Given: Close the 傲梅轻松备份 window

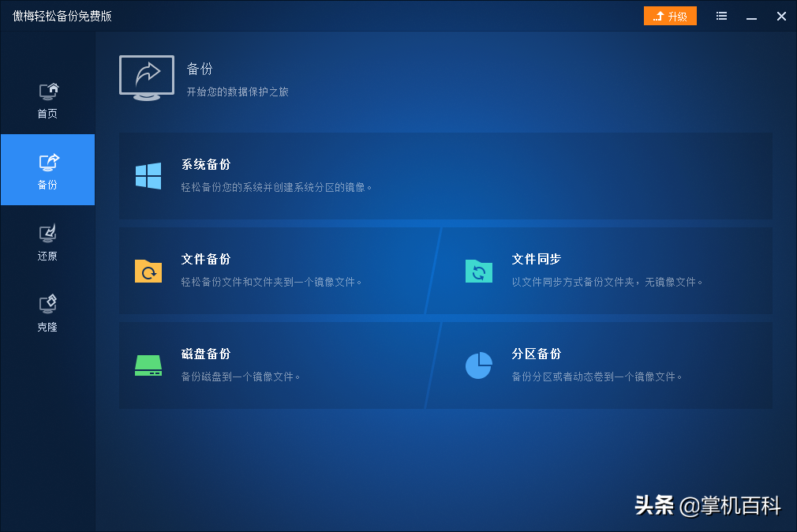Looking at the screenshot, I should point(782,17).
